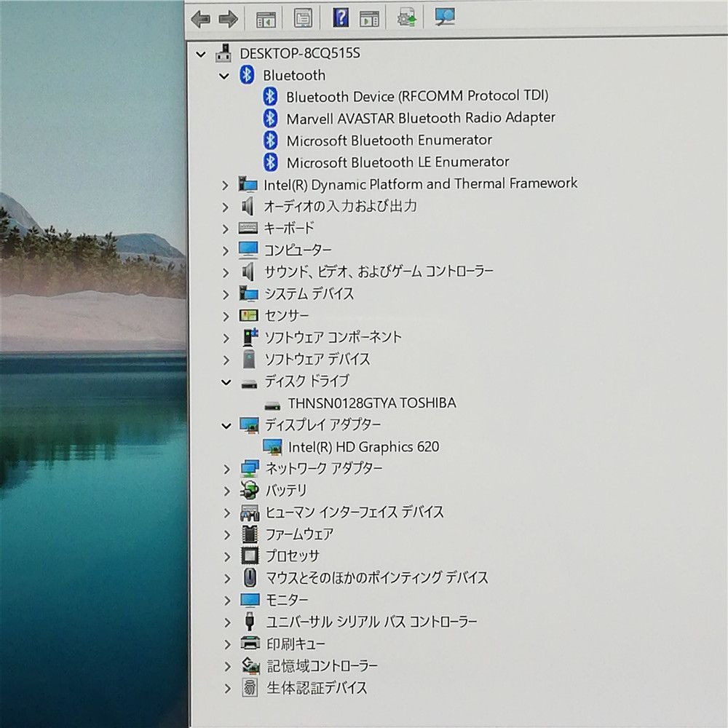Image resolution: width=728 pixels, height=728 pixels.
Task: Click the Bluetooth category icon
Action: (x=247, y=75)
